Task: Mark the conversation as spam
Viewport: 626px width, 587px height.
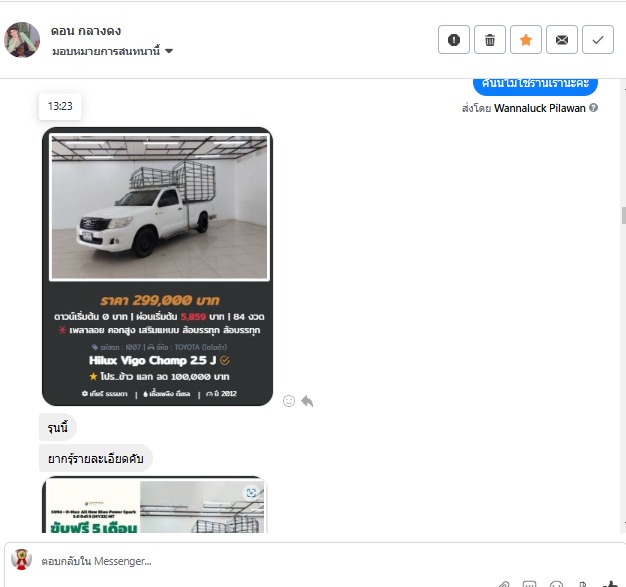Action: tap(454, 40)
